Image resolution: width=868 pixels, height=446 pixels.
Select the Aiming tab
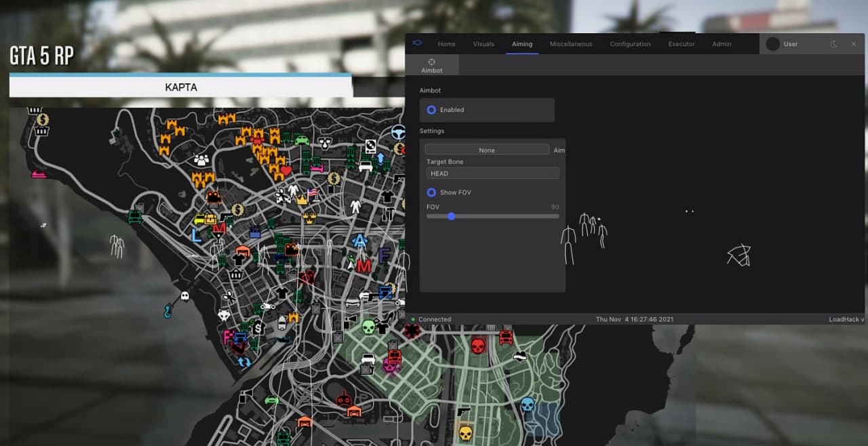(x=522, y=44)
